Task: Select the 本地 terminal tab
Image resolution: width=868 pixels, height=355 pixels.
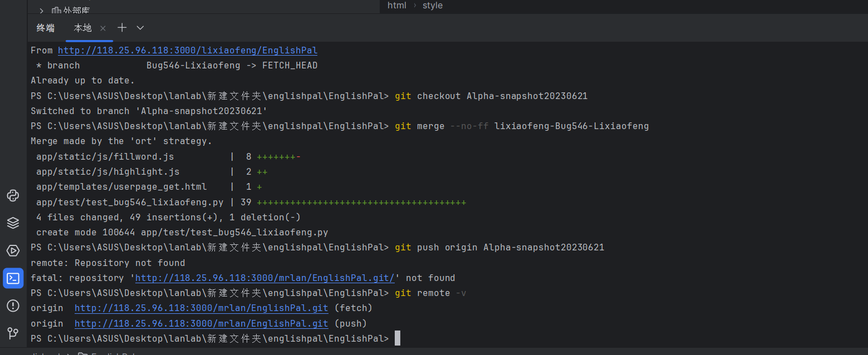Action: coord(82,28)
